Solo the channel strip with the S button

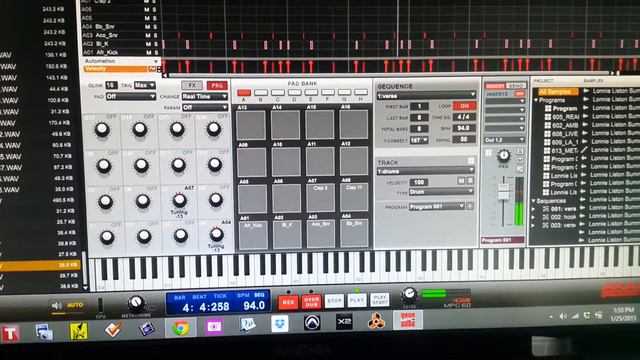click(x=520, y=151)
